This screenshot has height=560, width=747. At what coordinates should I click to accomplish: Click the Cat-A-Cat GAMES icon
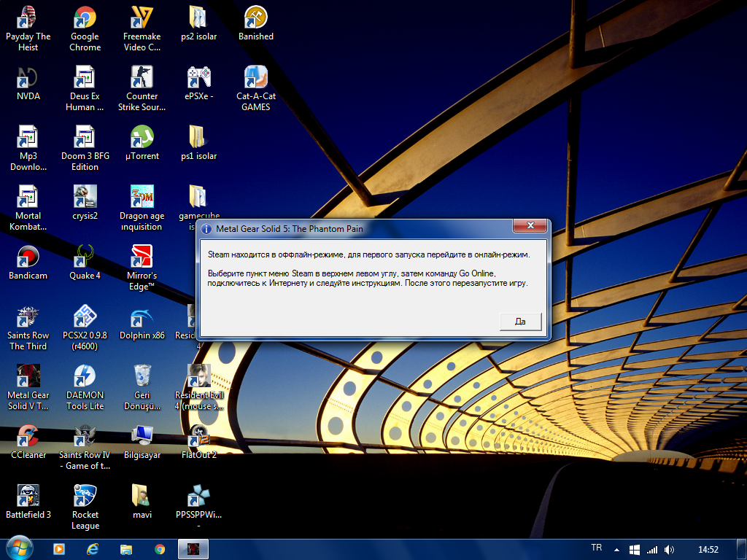[256, 88]
